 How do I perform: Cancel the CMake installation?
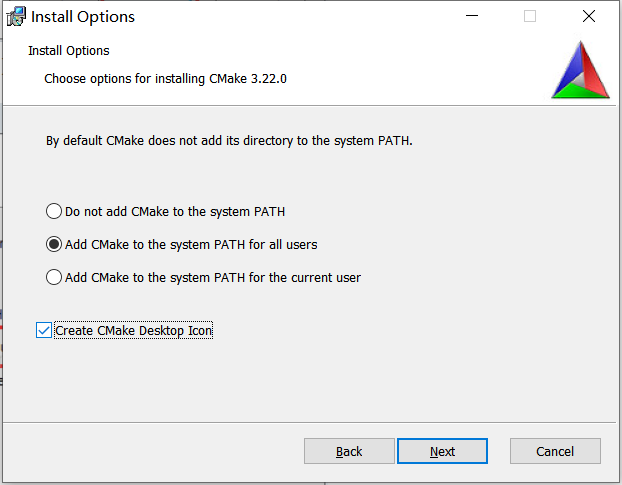click(x=555, y=451)
